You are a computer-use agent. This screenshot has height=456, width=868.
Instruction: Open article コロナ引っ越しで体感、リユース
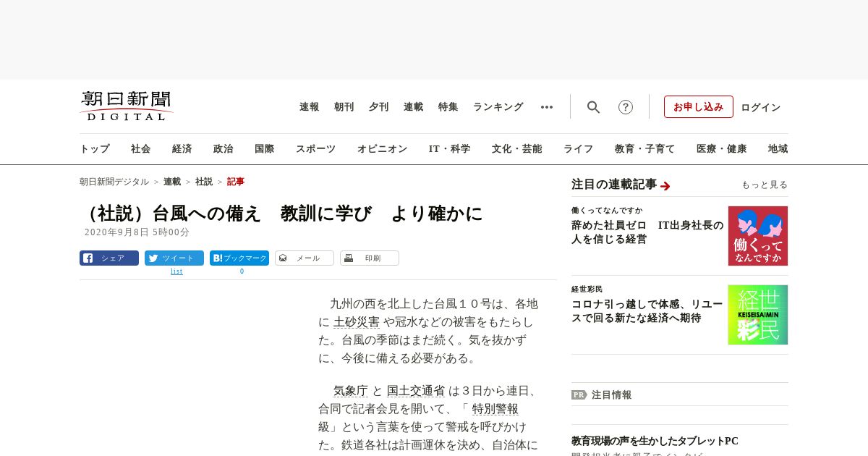click(647, 311)
